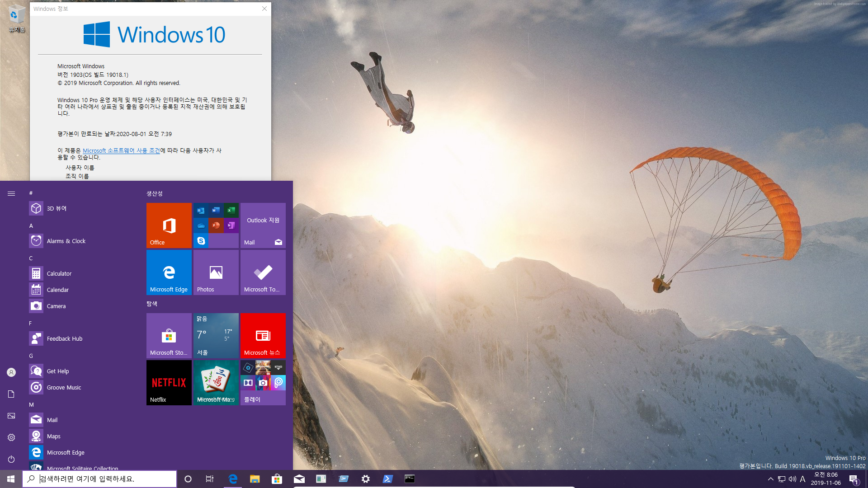Click the 탐색 tile group header
This screenshot has height=488, width=868.
(152, 304)
